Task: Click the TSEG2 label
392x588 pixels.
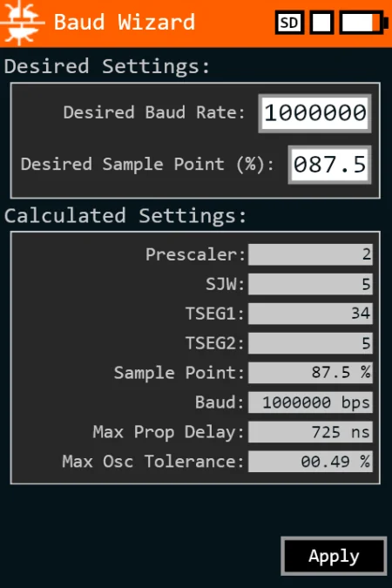Action: click(215, 343)
